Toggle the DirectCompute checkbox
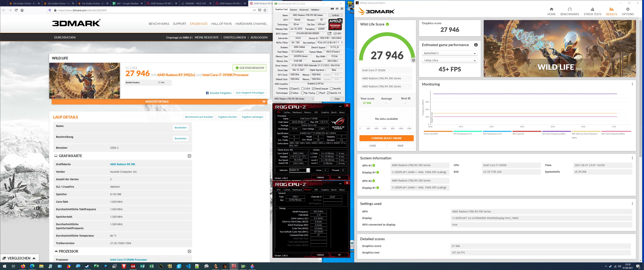The height and width of the screenshot is (270, 644). (313, 89)
